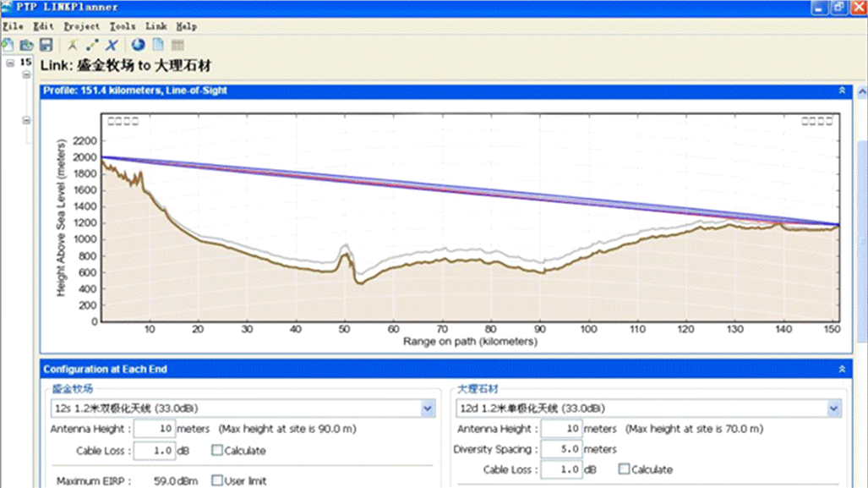This screenshot has height=488, width=868.
Task: Click the terrain peak near 50 kilometers
Action: (x=346, y=255)
